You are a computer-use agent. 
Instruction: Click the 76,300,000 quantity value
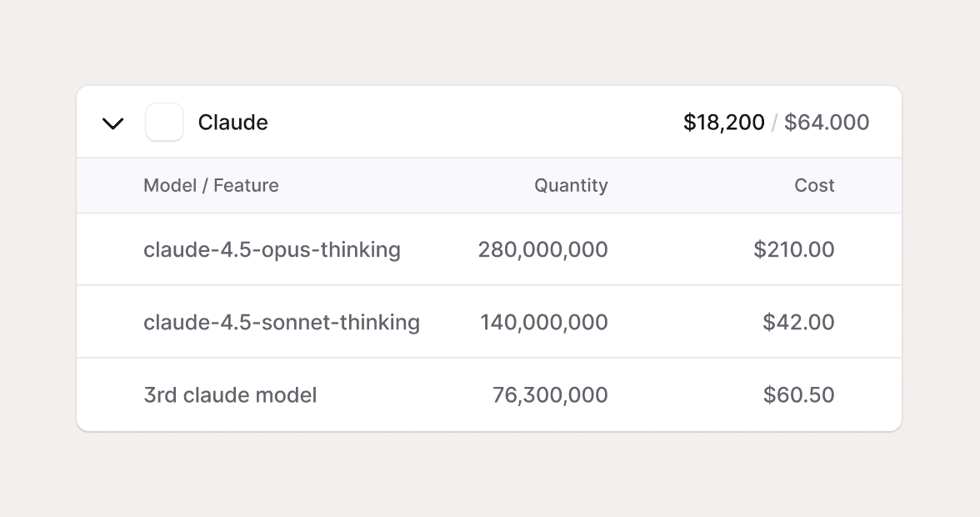click(550, 394)
